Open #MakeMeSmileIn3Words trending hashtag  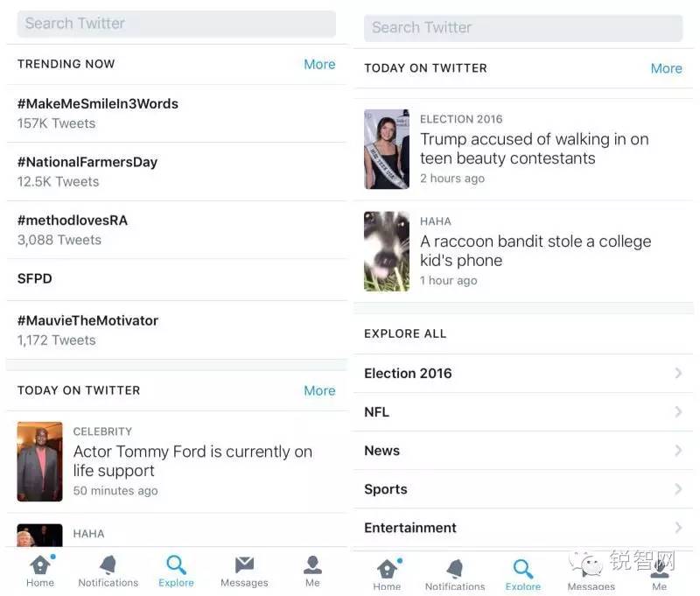click(x=98, y=103)
